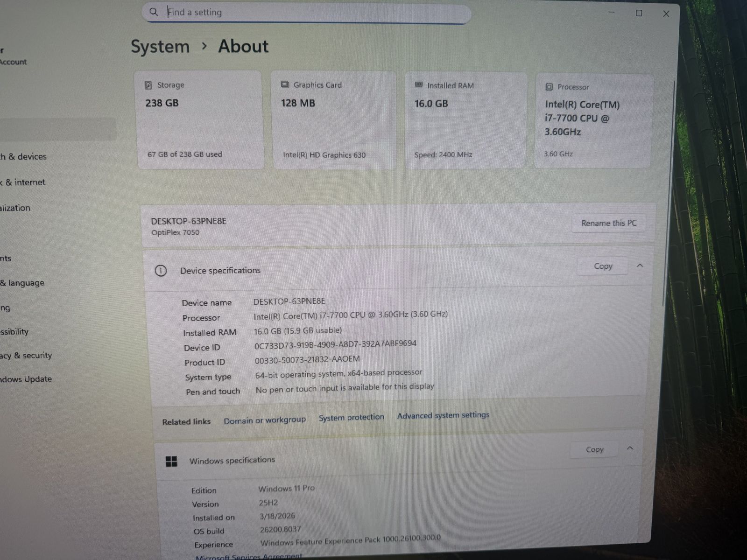Click the Installed RAM icon
This screenshot has width=747, height=560.
[x=419, y=85]
